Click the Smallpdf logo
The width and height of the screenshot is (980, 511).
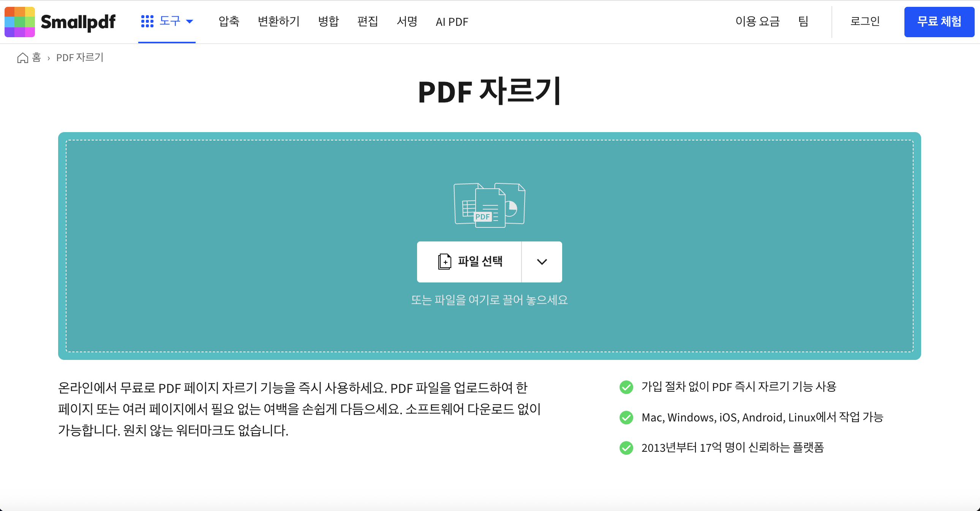pos(61,22)
